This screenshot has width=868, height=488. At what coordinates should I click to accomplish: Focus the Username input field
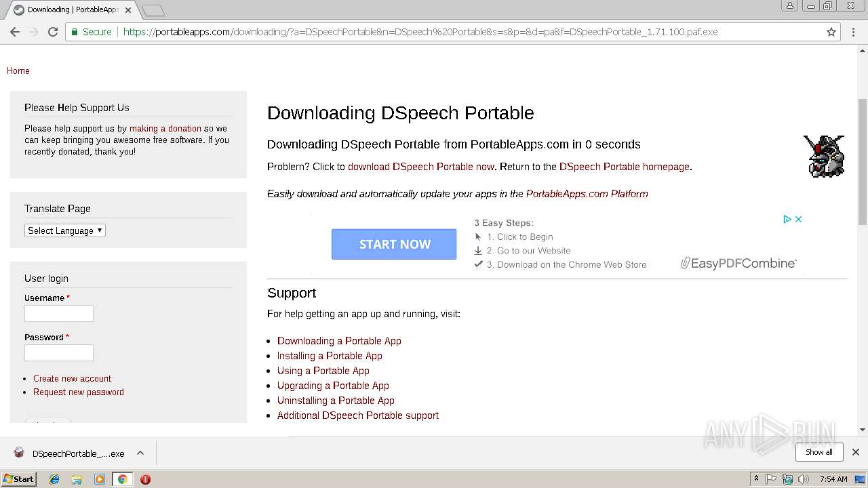[59, 313]
